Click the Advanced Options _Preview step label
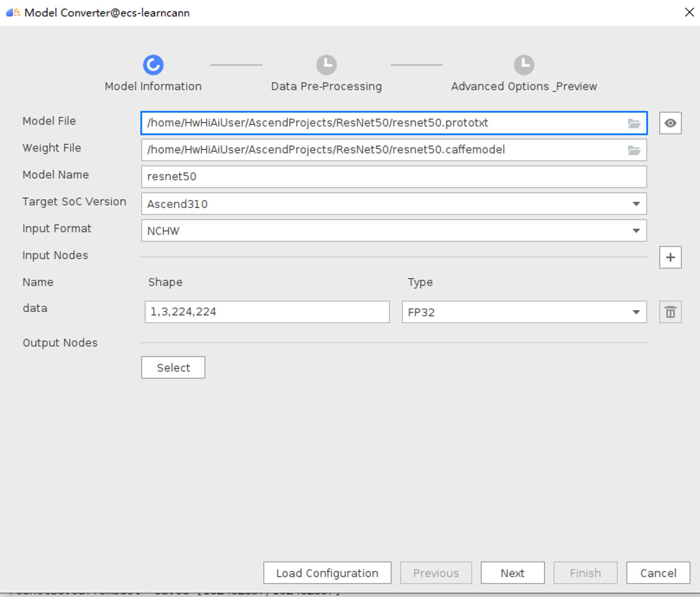Viewport: 700px width, 597px height. coord(524,86)
